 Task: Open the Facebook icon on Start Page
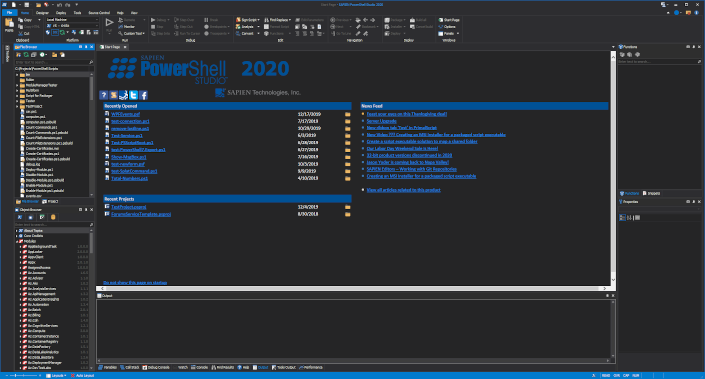tap(143, 95)
